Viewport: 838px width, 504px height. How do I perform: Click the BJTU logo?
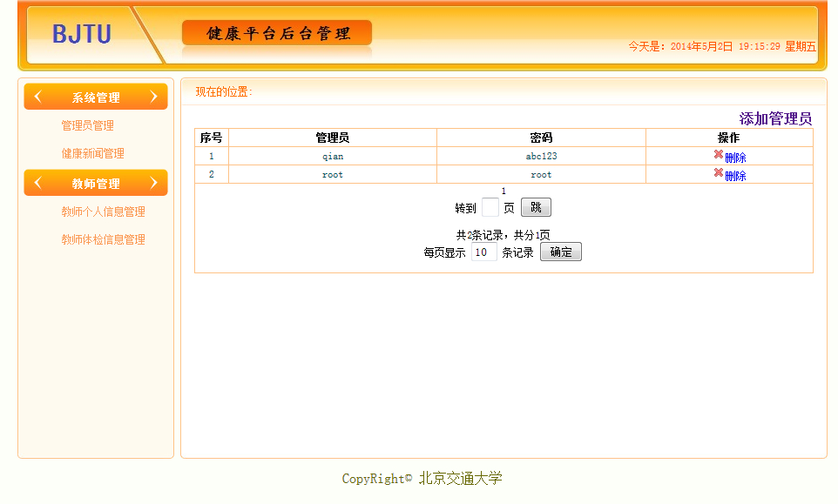pyautogui.click(x=82, y=34)
